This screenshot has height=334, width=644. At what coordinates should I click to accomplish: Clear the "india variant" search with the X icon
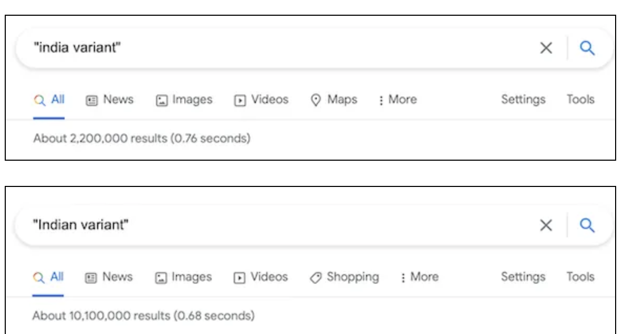[x=546, y=48]
